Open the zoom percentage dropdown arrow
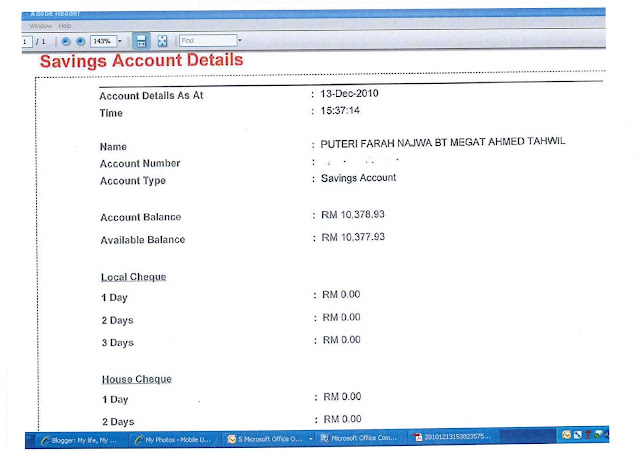The width and height of the screenshot is (640, 452). [x=120, y=41]
